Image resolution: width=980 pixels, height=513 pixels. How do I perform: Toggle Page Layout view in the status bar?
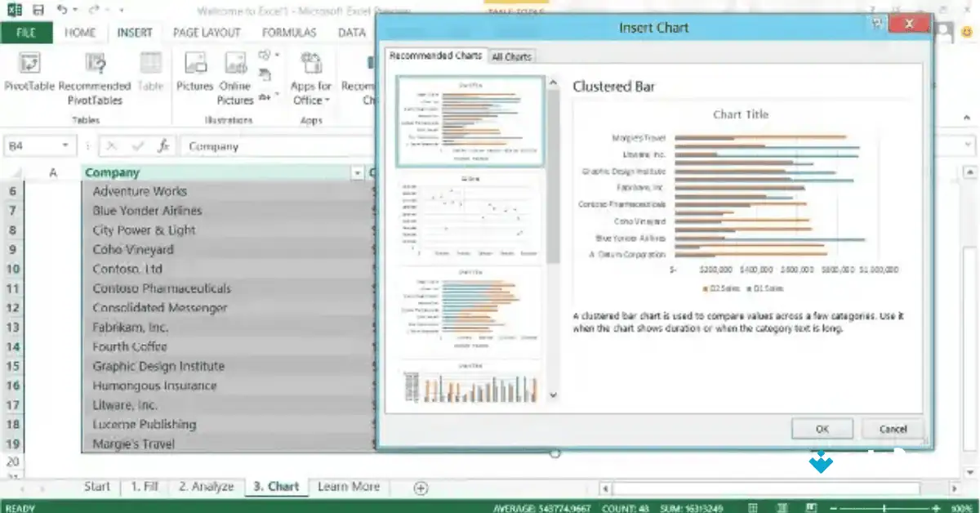pyautogui.click(x=782, y=507)
